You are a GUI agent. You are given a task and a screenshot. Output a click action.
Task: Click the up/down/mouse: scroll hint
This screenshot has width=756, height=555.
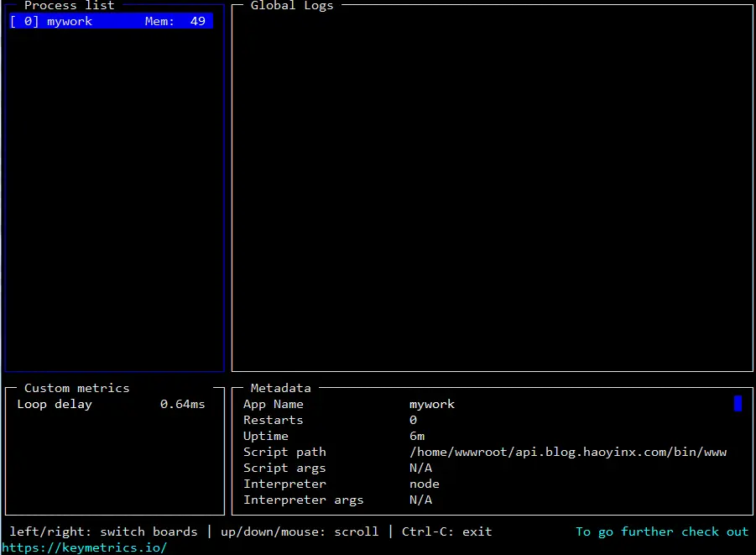tap(300, 531)
